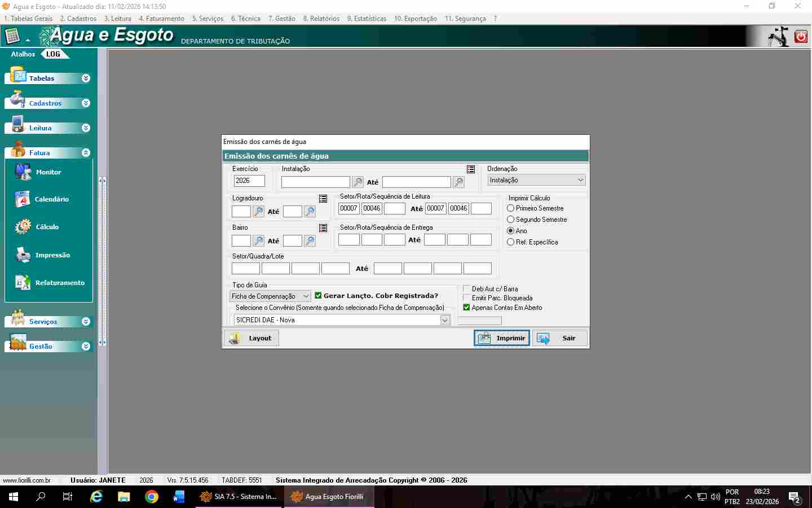Open the Refaturamento sidebar icon
812x508 pixels.
coord(23,283)
